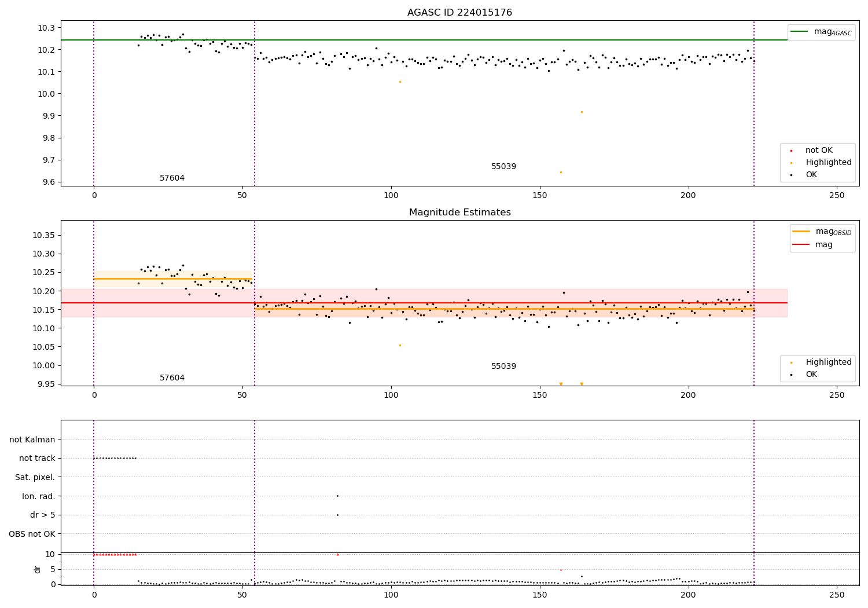This screenshot has width=868, height=608.
Task: Click 'OK' entry in the top plot legend
Action: point(811,175)
